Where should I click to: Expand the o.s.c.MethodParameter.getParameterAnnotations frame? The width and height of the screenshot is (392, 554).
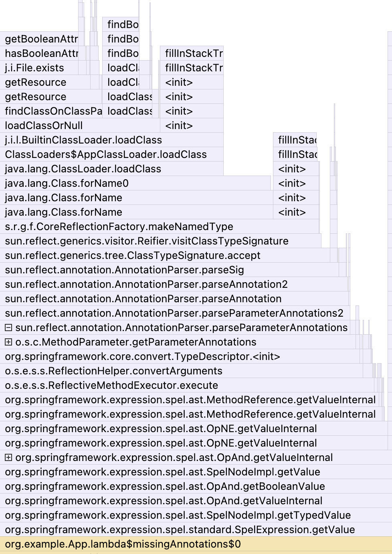click(8, 342)
